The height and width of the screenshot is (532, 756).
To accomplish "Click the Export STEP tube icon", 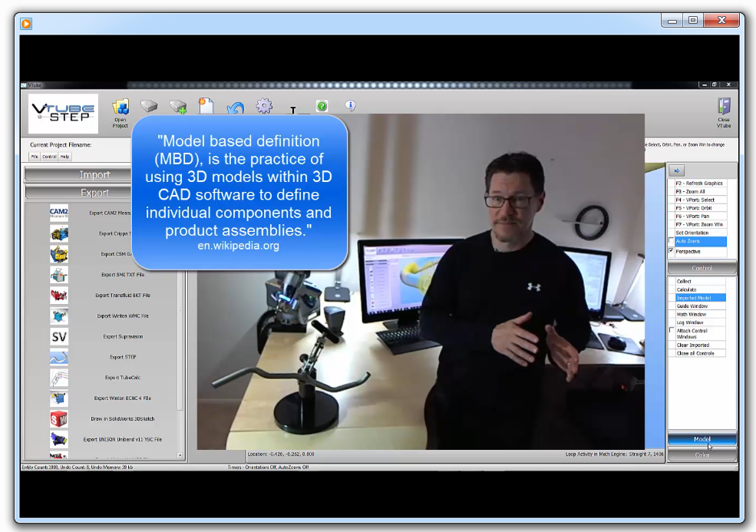I will pos(59,357).
